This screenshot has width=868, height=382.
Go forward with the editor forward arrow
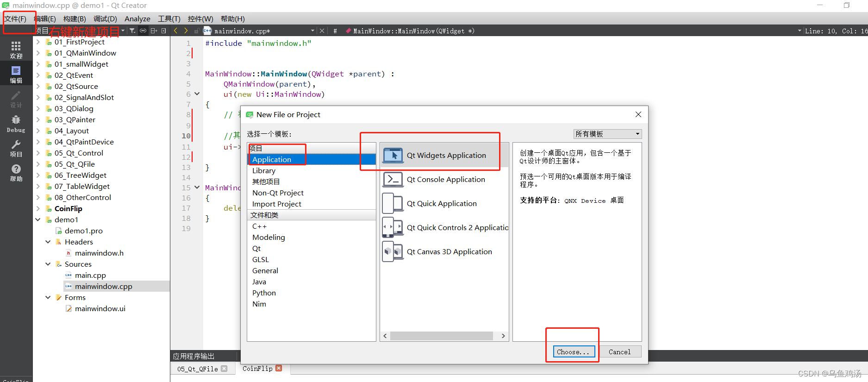186,31
